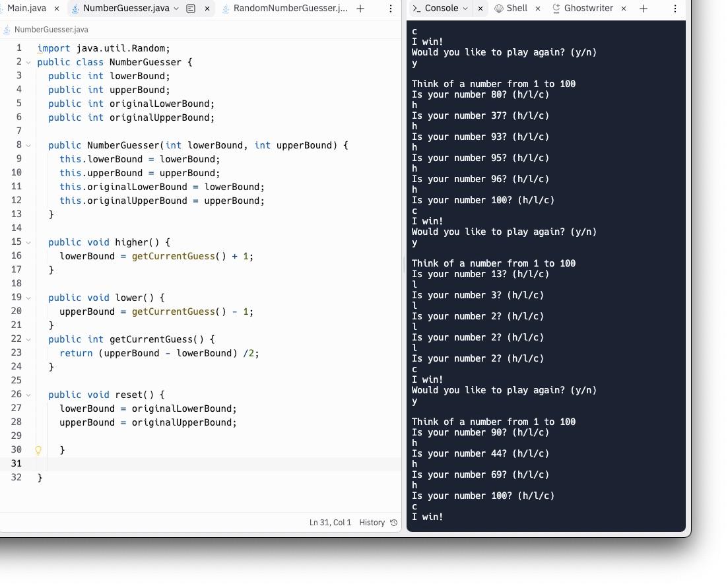Viewport: 728px width, 586px height.
Task: Click the history clock icon
Action: click(394, 523)
